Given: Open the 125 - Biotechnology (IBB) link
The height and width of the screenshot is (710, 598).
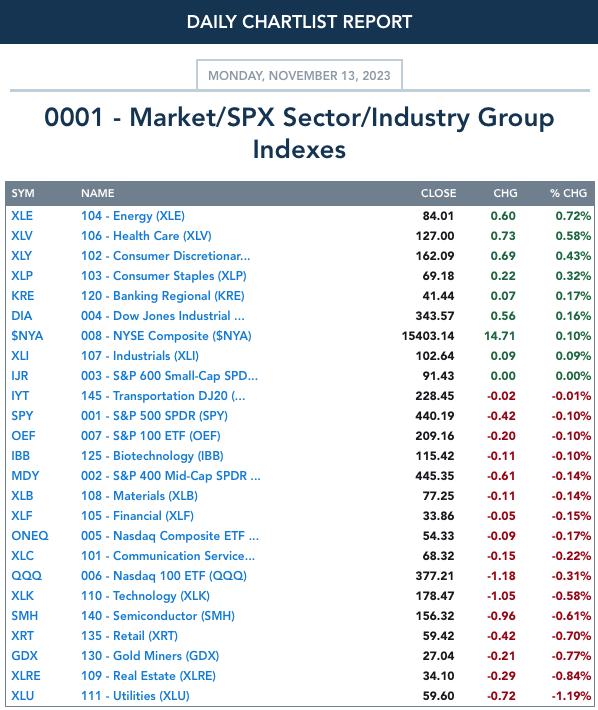Looking at the screenshot, I should (152, 456).
